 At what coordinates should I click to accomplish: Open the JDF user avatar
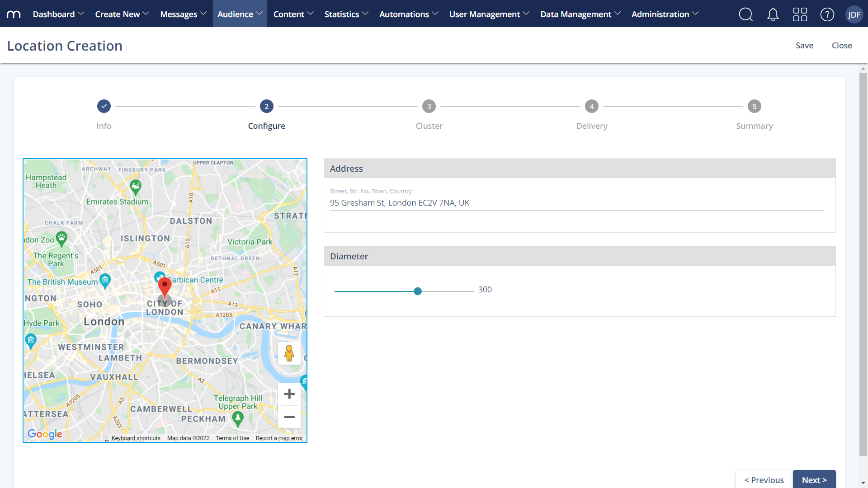854,14
